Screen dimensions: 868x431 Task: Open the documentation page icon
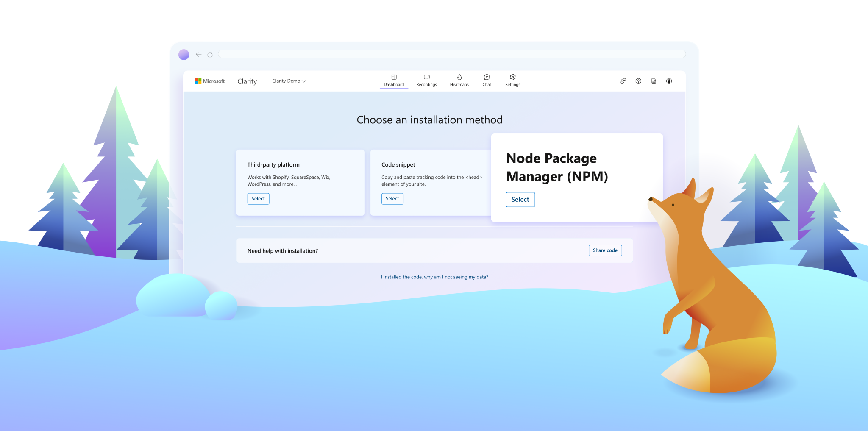(654, 81)
